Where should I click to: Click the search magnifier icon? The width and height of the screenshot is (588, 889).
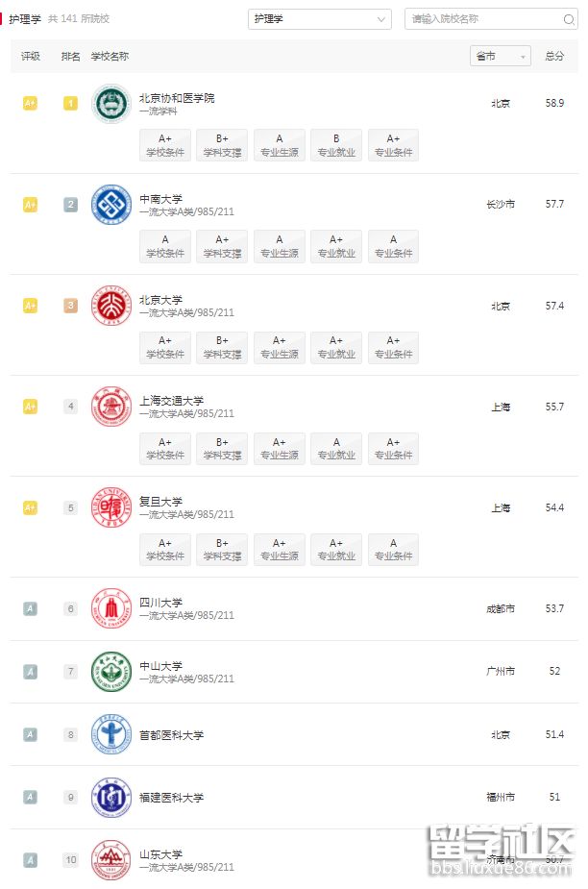tap(568, 19)
